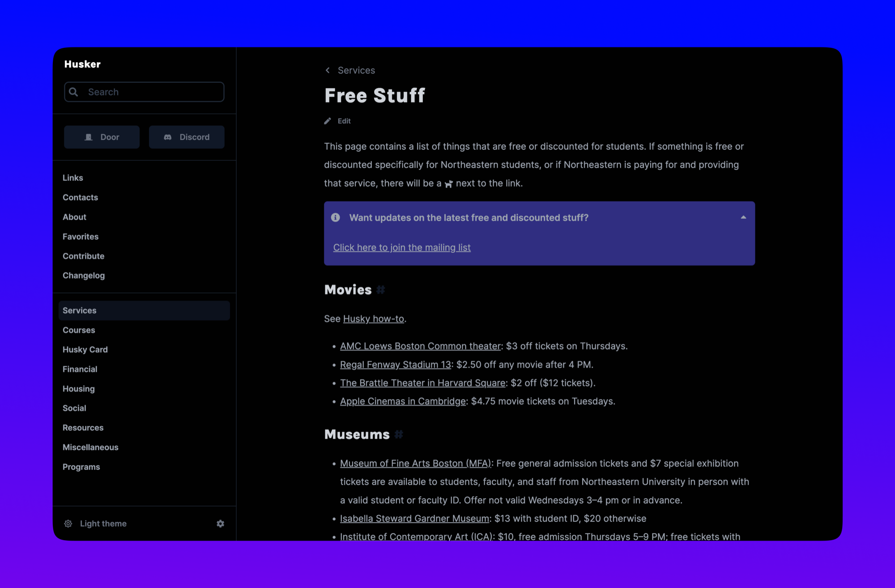895x588 pixels.
Task: Click the Discord logo icon
Action: (x=168, y=137)
